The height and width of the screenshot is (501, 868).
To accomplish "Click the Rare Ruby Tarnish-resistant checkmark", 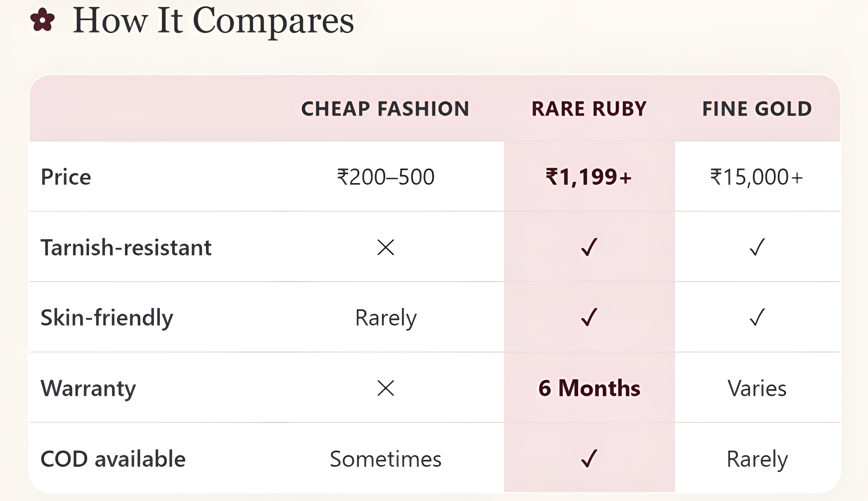I will (x=589, y=247).
